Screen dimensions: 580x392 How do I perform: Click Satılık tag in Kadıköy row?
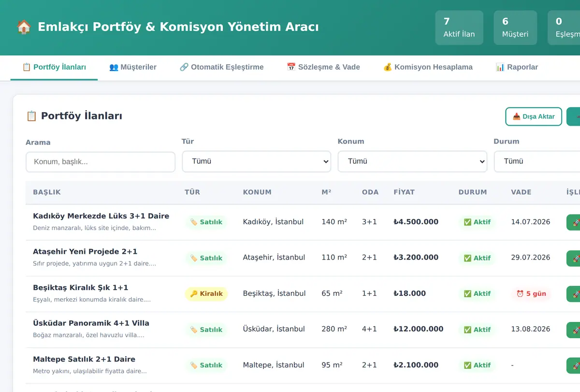(206, 222)
